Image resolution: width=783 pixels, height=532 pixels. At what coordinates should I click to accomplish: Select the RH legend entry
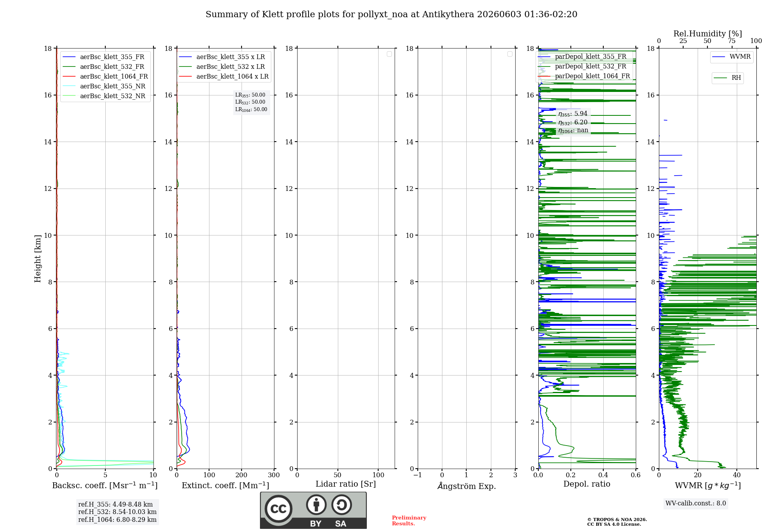tap(727, 78)
